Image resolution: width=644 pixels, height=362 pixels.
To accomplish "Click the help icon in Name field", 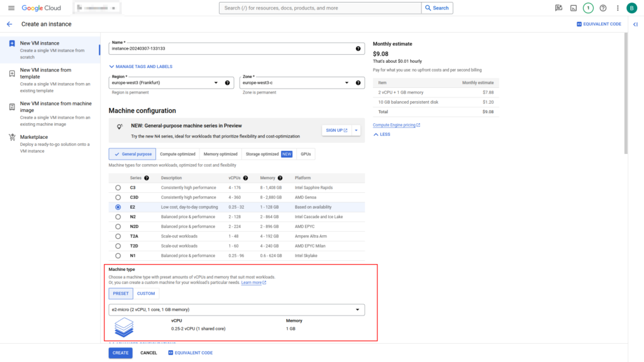I will (x=358, y=48).
